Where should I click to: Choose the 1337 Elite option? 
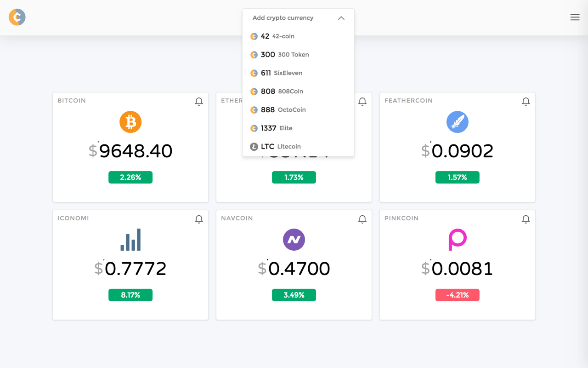[x=298, y=128]
